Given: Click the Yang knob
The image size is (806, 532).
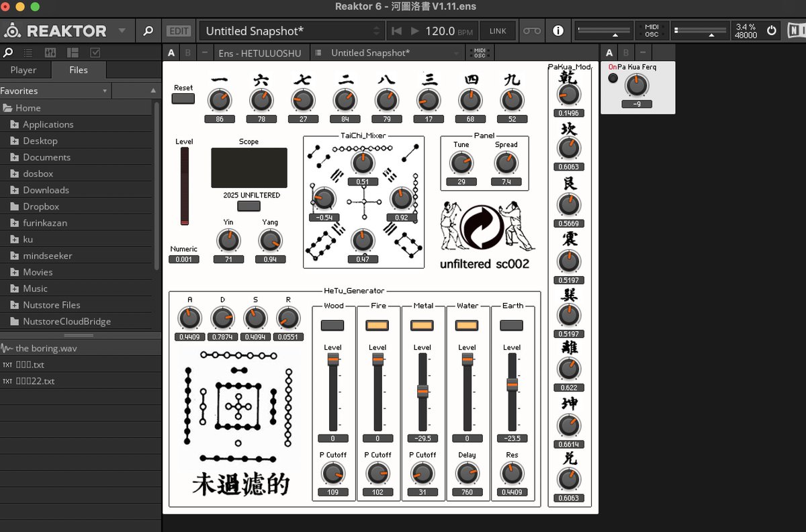Looking at the screenshot, I should [270, 240].
